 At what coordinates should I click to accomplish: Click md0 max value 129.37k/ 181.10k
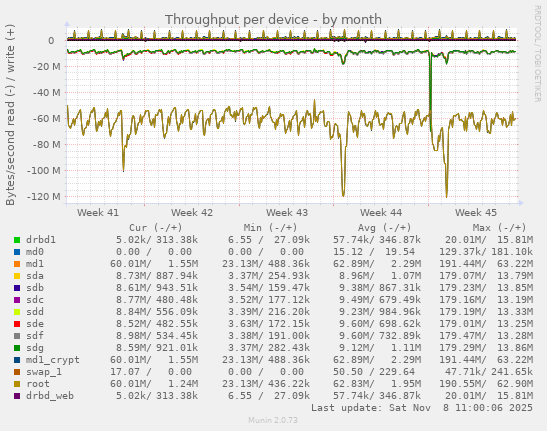tap(486, 252)
